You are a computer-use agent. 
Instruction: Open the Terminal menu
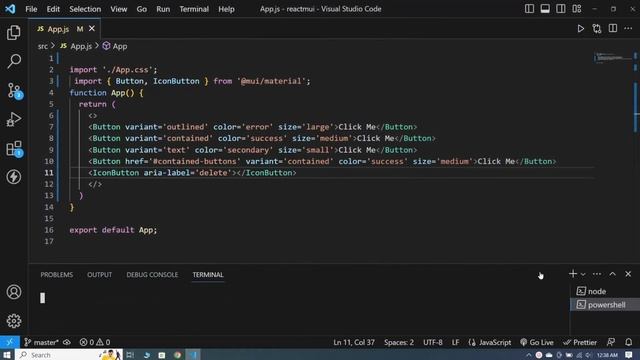coord(194,9)
